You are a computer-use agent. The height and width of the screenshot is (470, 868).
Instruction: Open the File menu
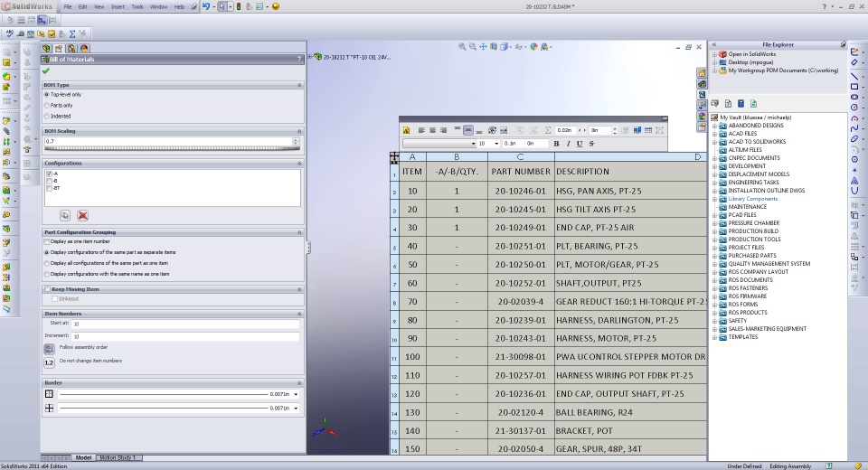point(68,6)
